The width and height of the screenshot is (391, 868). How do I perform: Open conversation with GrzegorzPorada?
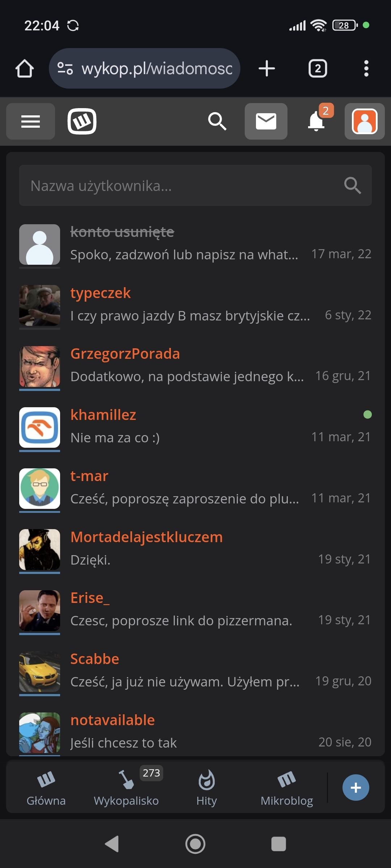(x=195, y=366)
